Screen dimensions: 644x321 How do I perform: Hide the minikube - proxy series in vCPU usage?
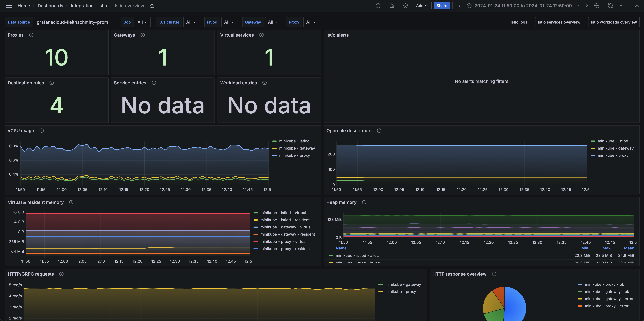(295, 155)
